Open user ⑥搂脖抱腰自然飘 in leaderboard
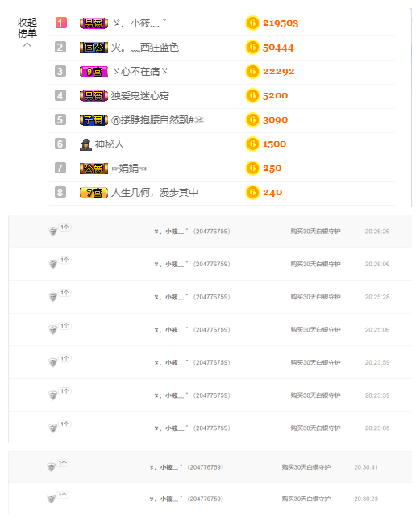The height and width of the screenshot is (522, 420). (157, 120)
